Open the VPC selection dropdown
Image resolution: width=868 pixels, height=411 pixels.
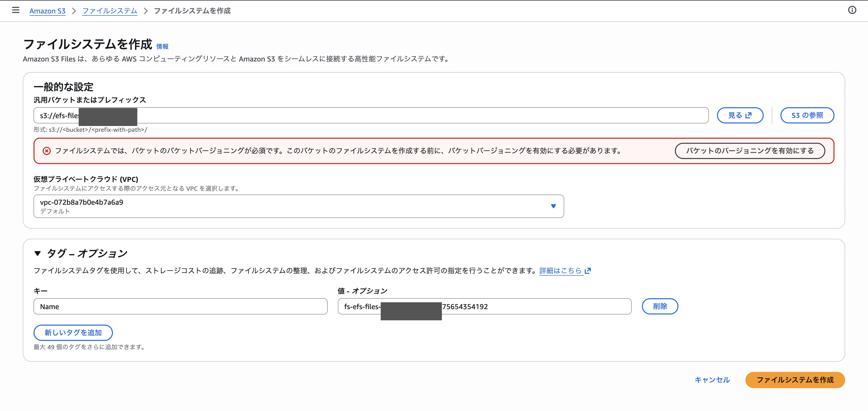(298, 206)
